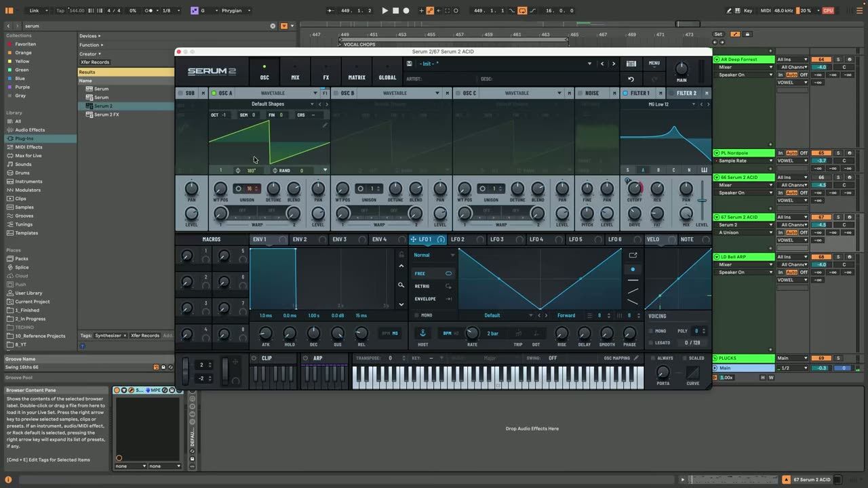The height and width of the screenshot is (488, 868).
Task: Enable the LFO MONO checkbox
Action: pos(415,315)
